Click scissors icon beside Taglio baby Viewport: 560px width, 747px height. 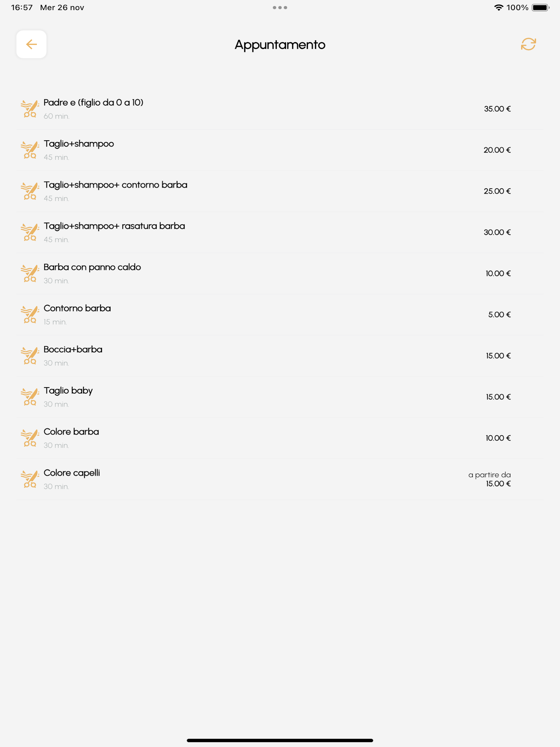click(30, 397)
